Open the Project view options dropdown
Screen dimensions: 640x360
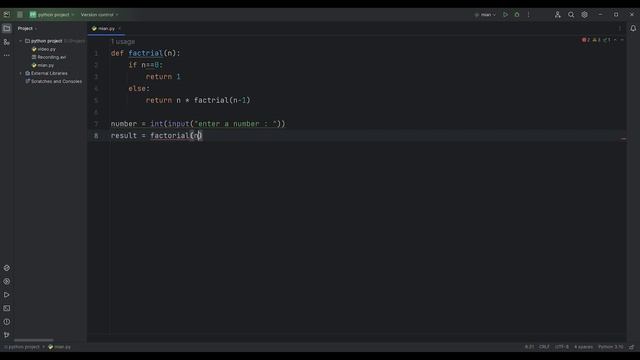(x=27, y=29)
